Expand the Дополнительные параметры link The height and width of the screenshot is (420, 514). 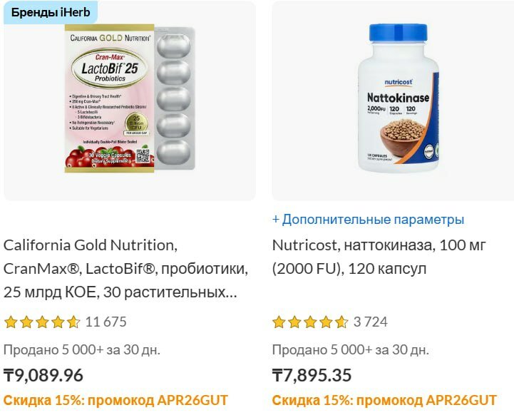(368, 220)
